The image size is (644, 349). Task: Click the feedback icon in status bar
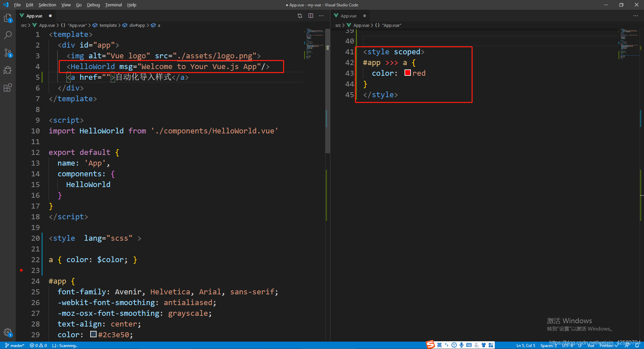point(627,346)
